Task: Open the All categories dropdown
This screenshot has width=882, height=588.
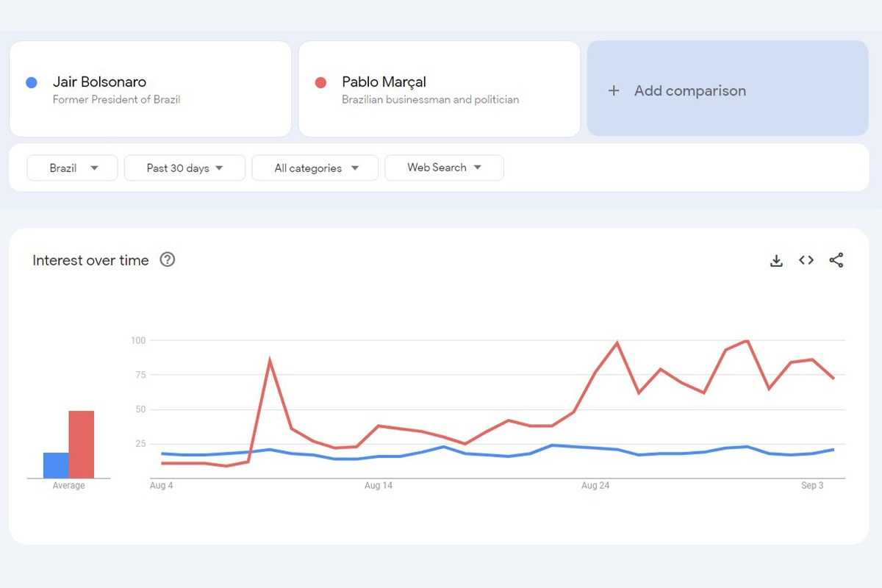Action: [315, 168]
